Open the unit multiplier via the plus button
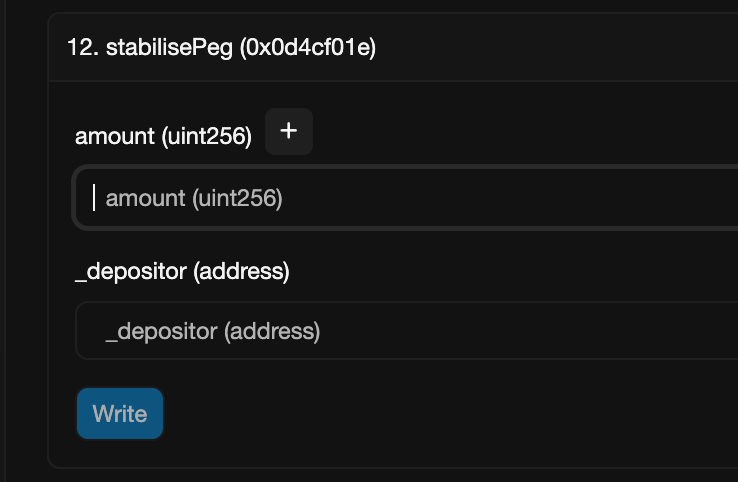738x482 pixels. (289, 131)
